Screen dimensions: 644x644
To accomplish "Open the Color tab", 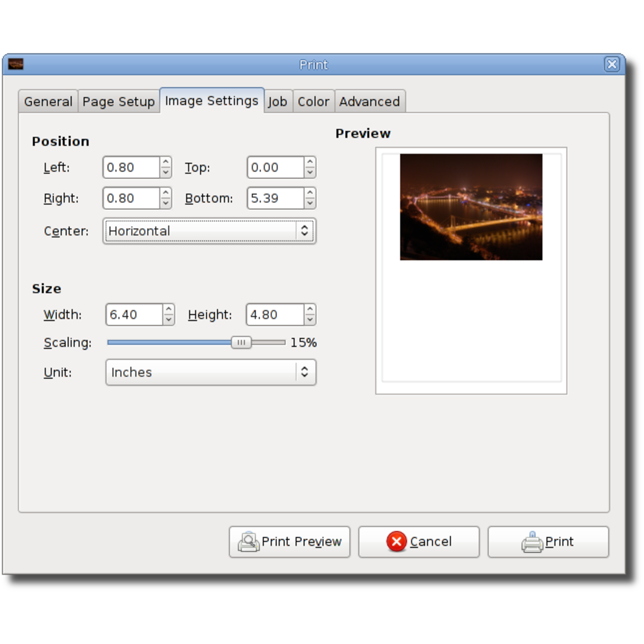I will 313,101.
